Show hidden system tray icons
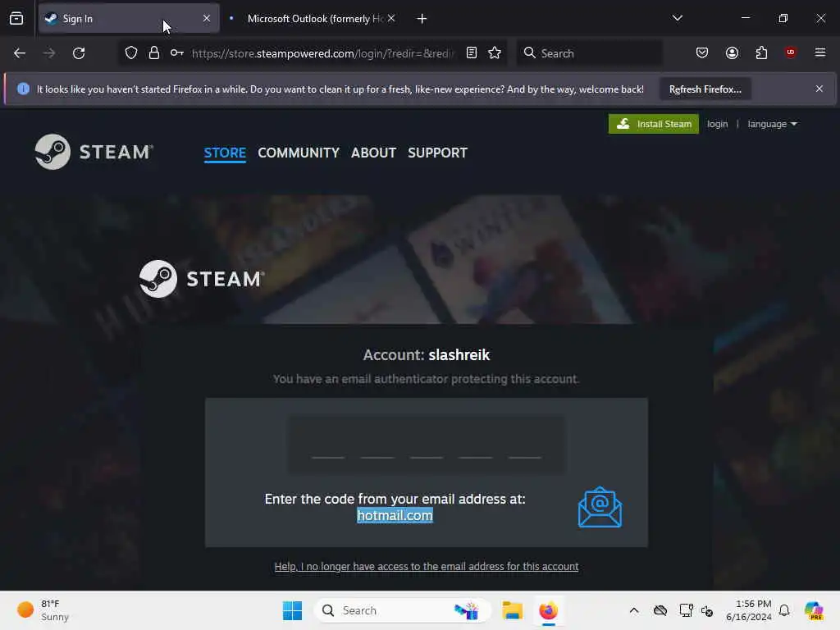The height and width of the screenshot is (630, 840). click(x=634, y=610)
